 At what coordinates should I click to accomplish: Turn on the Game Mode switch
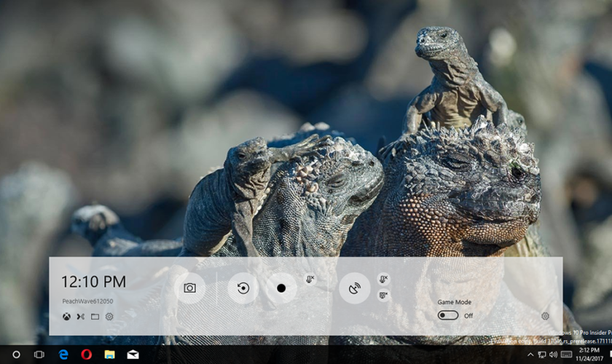click(x=447, y=315)
